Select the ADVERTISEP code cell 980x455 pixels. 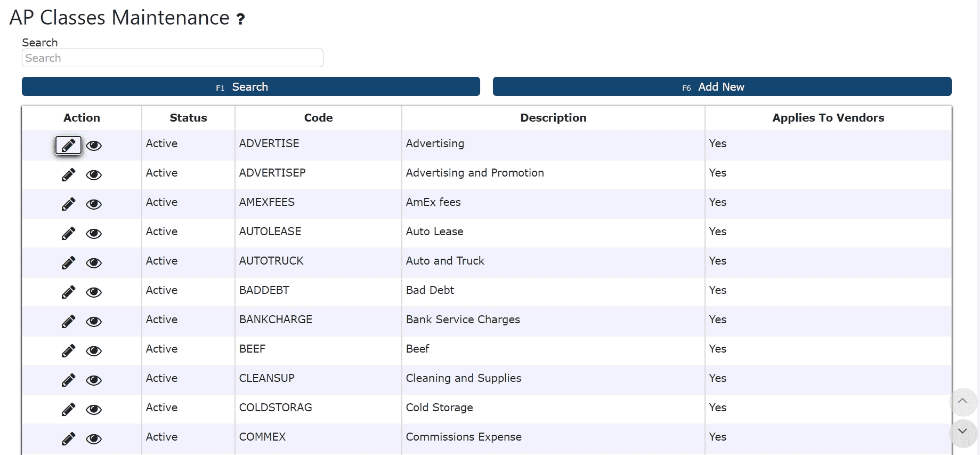(318, 173)
